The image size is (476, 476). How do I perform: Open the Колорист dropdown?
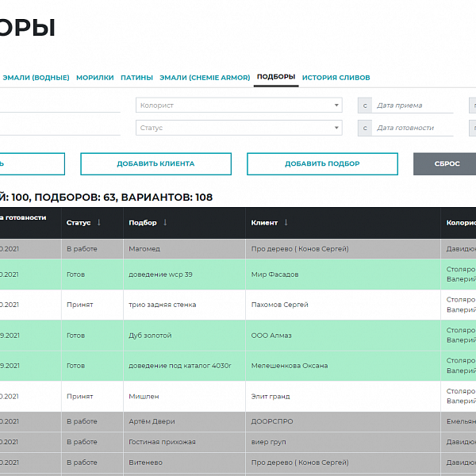click(x=239, y=105)
